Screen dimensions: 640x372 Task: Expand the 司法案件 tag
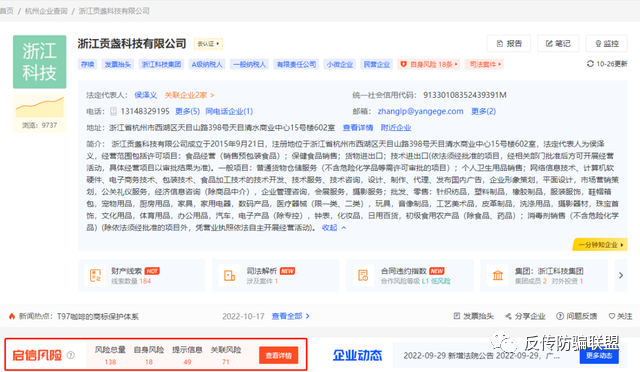(484, 64)
